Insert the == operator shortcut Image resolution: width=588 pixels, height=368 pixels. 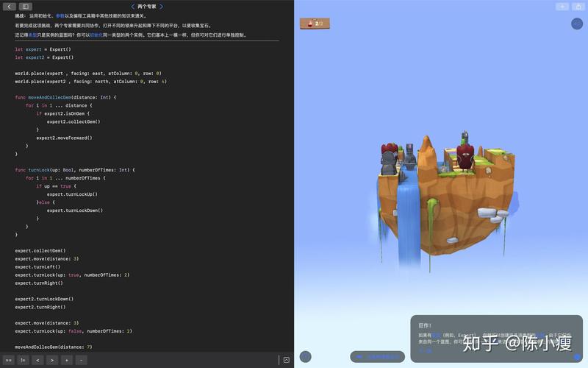9,360
